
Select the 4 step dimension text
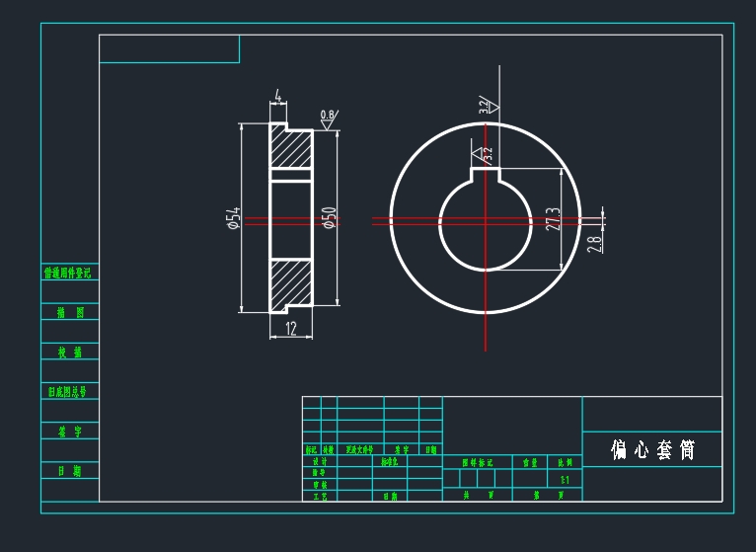pos(278,96)
